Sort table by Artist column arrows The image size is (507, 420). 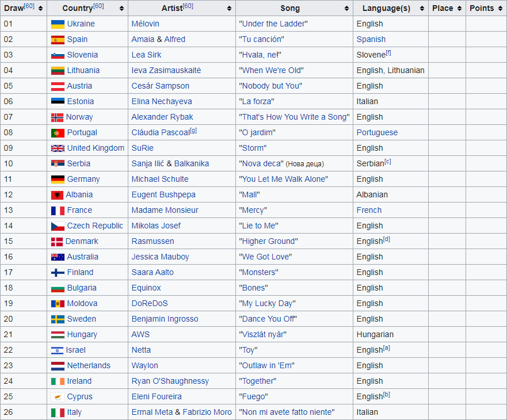coord(229,9)
